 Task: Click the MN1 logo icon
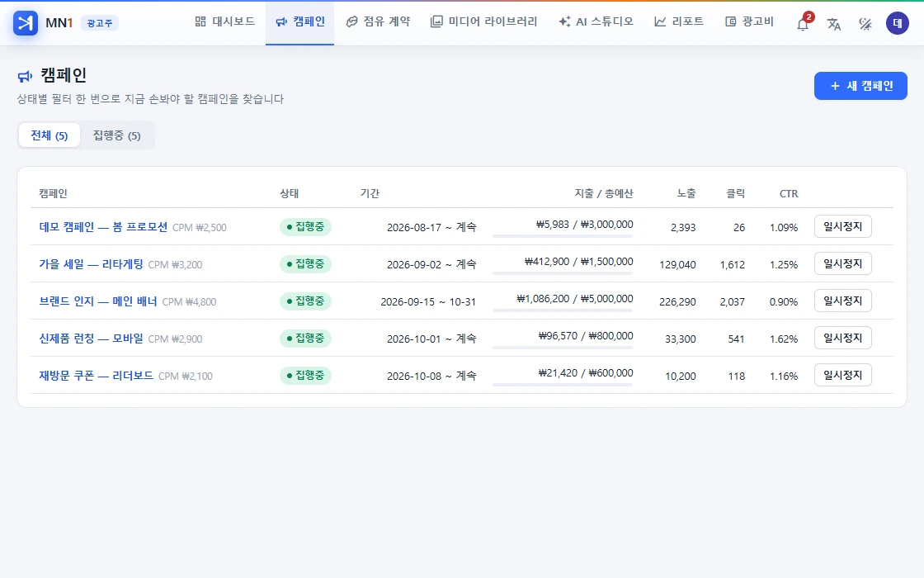[26, 23]
